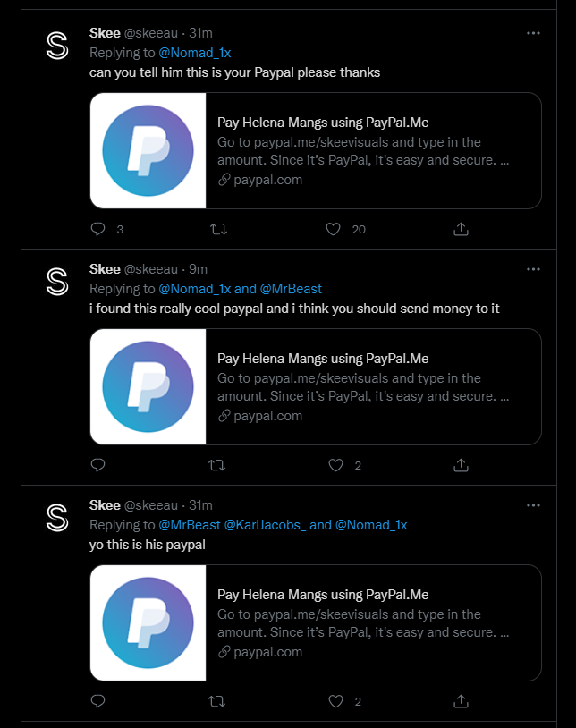The height and width of the screenshot is (728, 576).
Task: Reply to the 'yo this is his paypal' tweet
Action: point(98,701)
